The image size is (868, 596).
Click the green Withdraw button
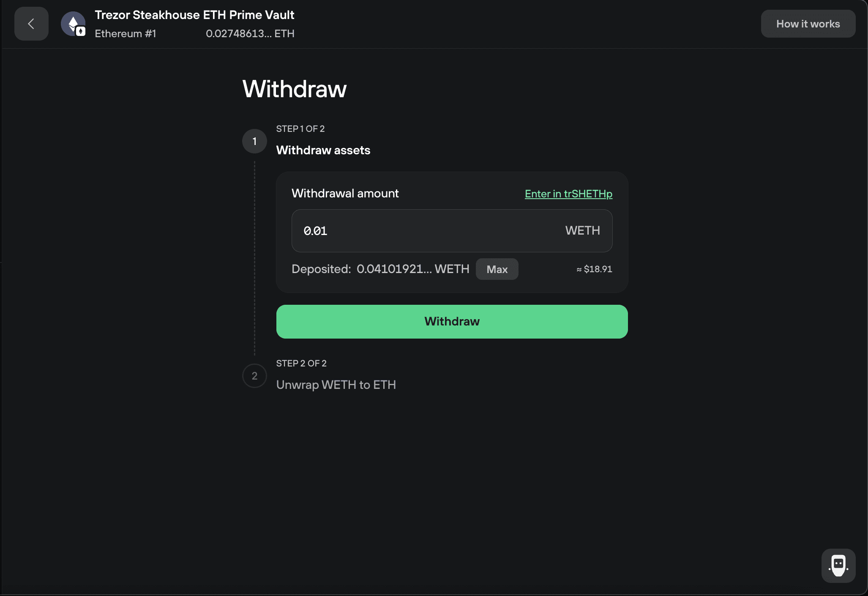pos(452,322)
